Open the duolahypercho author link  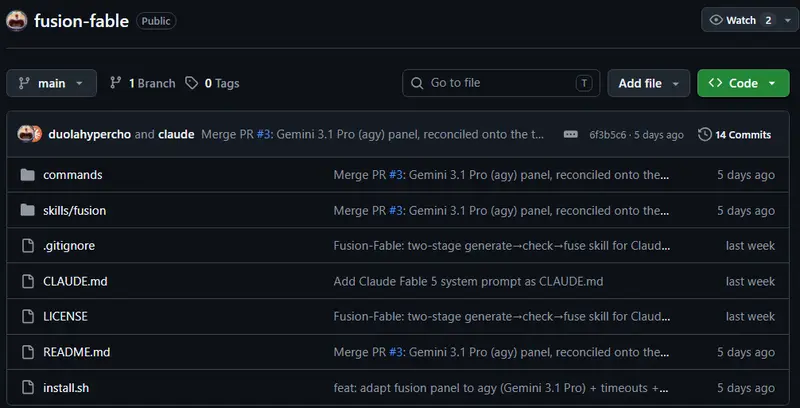point(90,135)
